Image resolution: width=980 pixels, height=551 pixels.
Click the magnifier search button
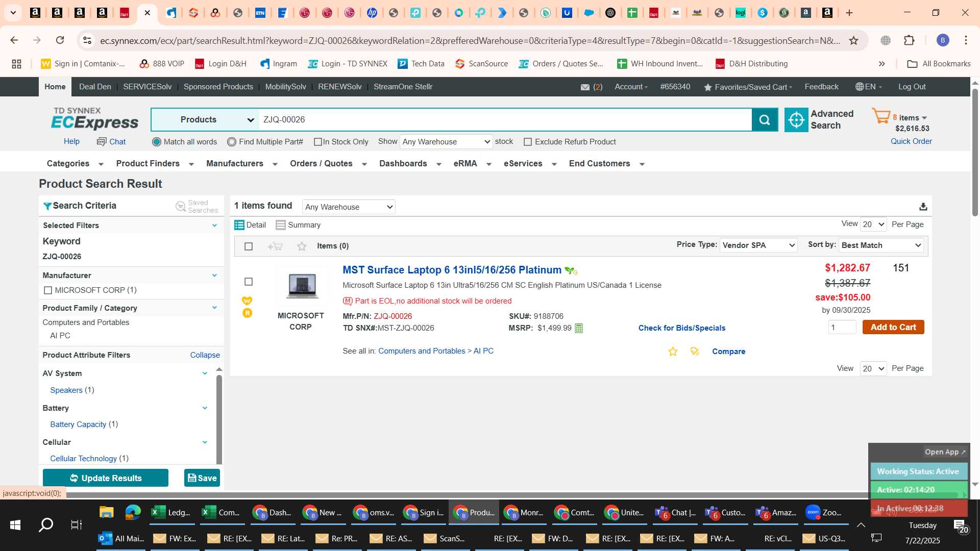[x=765, y=120]
